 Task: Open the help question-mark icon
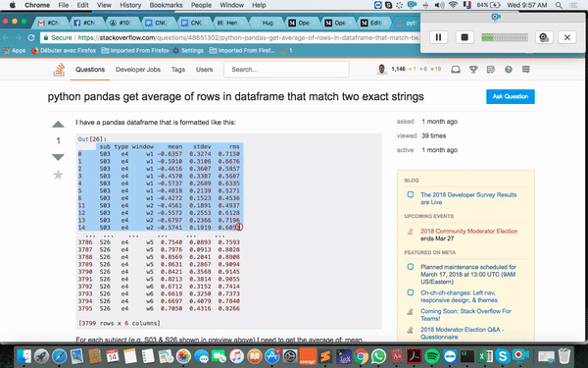click(508, 70)
